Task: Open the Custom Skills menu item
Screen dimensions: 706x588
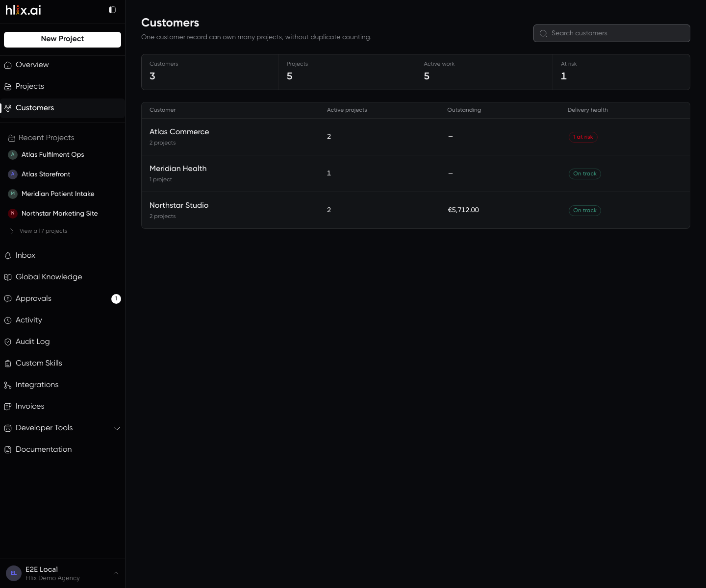Action: 62,363
